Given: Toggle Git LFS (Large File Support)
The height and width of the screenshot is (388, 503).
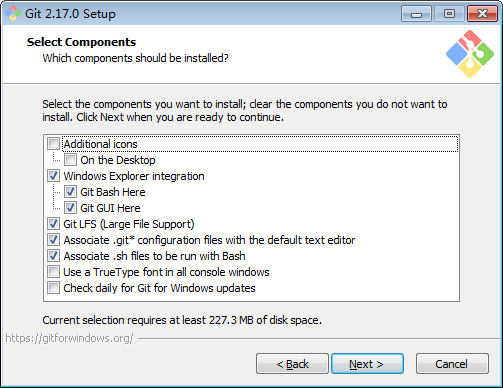Looking at the screenshot, I should point(53,224).
